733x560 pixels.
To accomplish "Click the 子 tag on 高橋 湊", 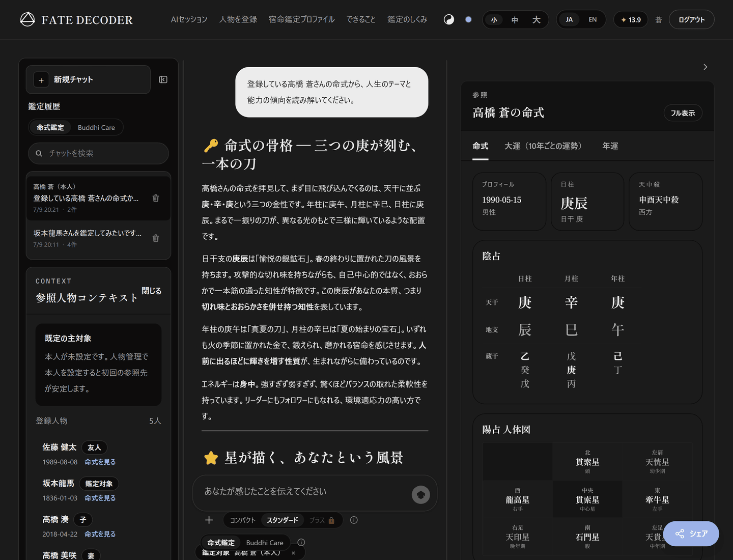I will [x=83, y=520].
